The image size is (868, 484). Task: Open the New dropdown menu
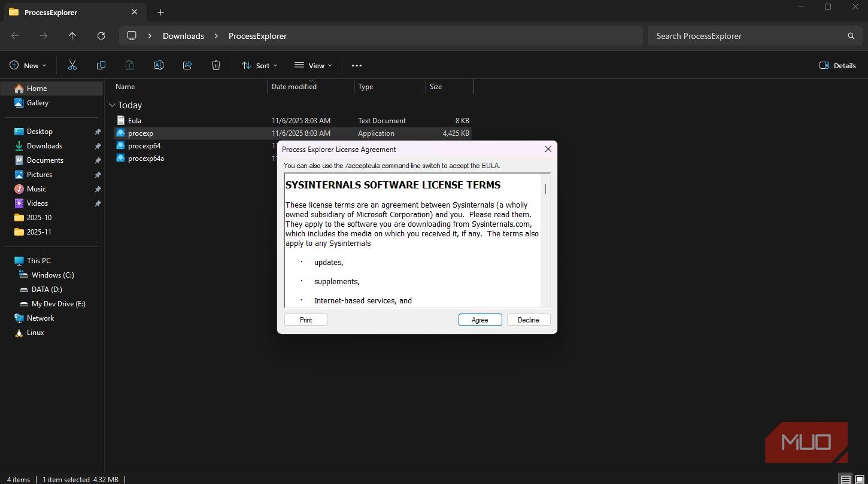click(x=28, y=66)
